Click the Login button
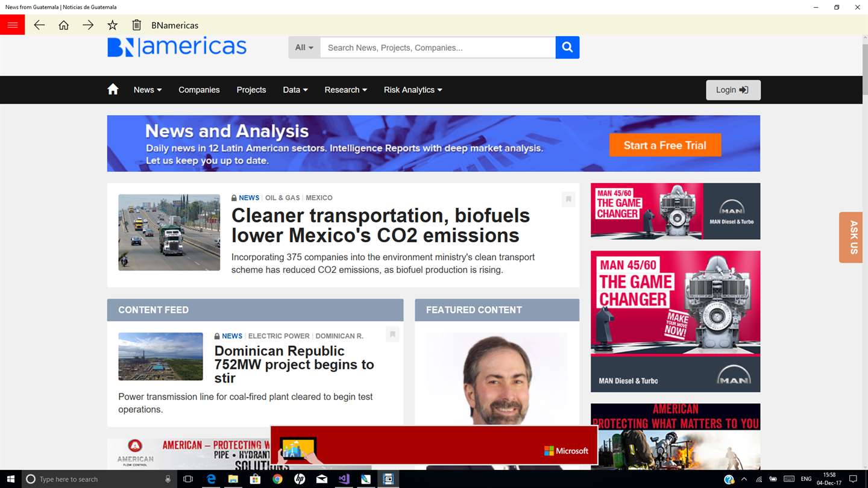 coord(733,90)
